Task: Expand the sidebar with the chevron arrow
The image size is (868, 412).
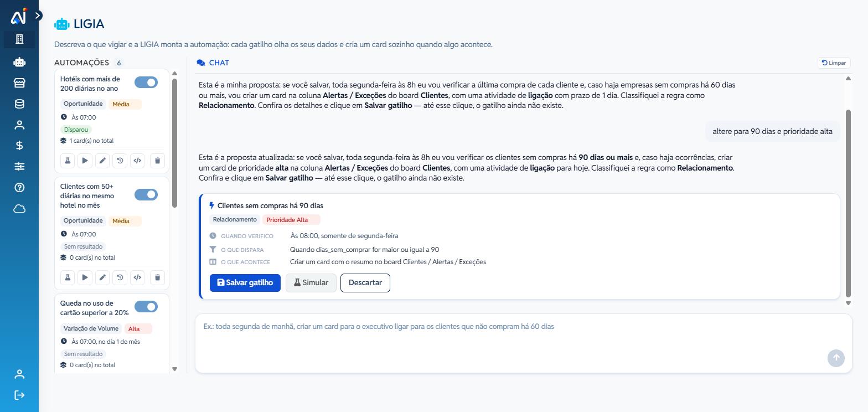Action: (38, 16)
